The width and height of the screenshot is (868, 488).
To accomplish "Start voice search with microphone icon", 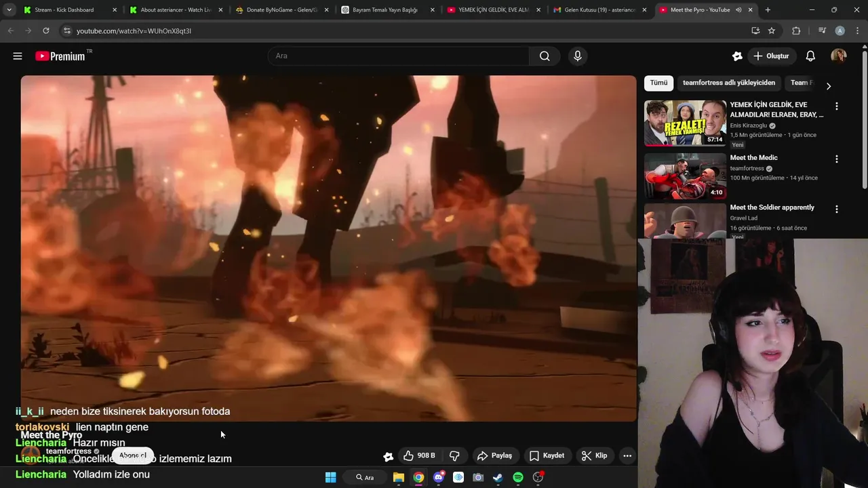I will click(578, 56).
